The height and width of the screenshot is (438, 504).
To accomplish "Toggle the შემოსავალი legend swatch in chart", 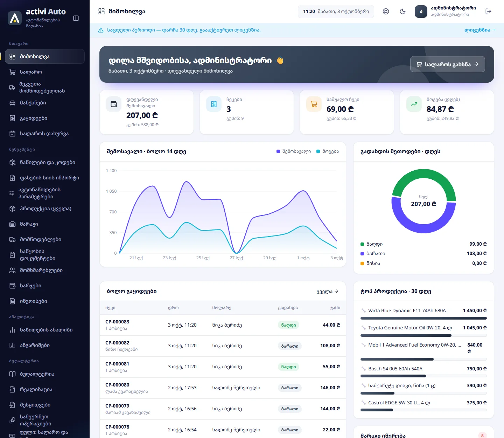I will (x=278, y=151).
